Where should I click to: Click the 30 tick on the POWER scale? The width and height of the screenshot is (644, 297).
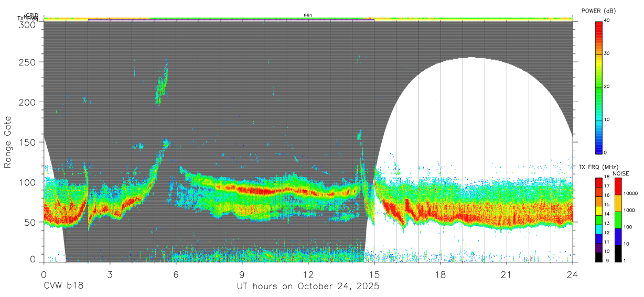click(607, 54)
